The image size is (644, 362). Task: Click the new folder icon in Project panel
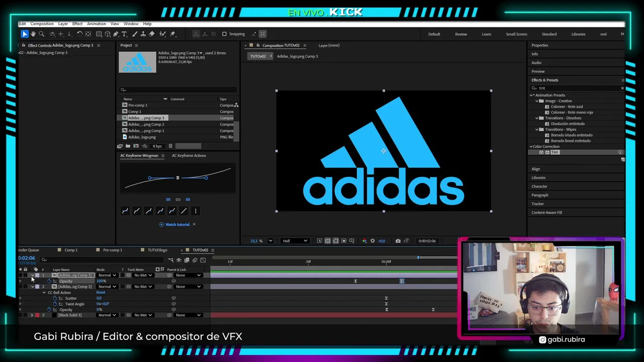tap(128, 146)
